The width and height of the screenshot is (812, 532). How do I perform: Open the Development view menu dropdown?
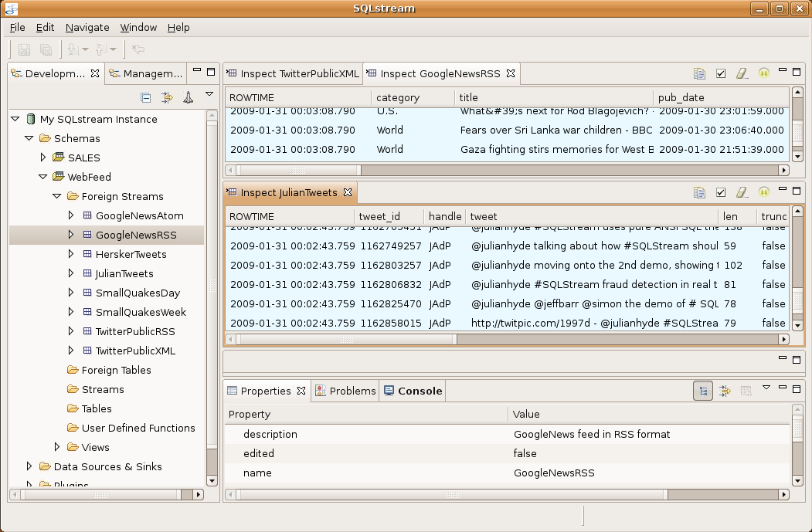(209, 94)
